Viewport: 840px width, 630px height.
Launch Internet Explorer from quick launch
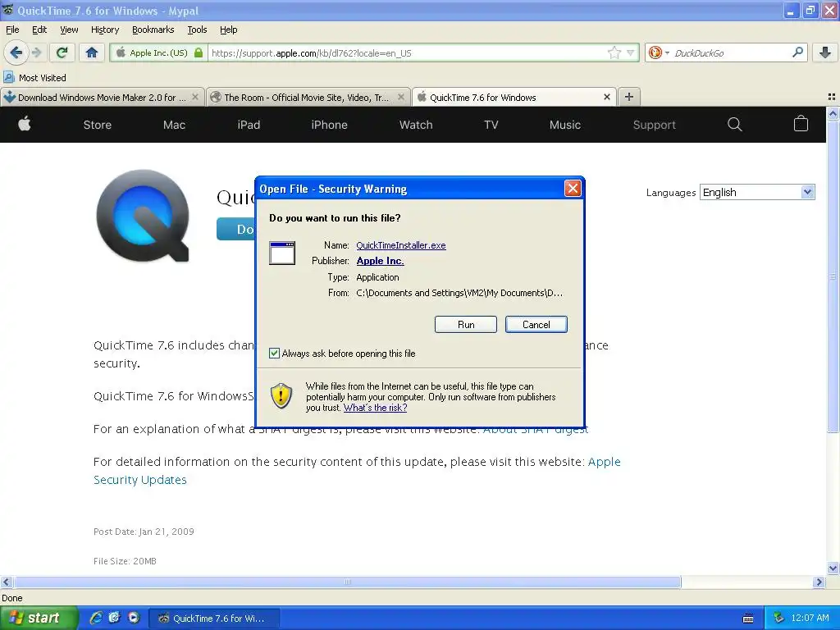96,618
